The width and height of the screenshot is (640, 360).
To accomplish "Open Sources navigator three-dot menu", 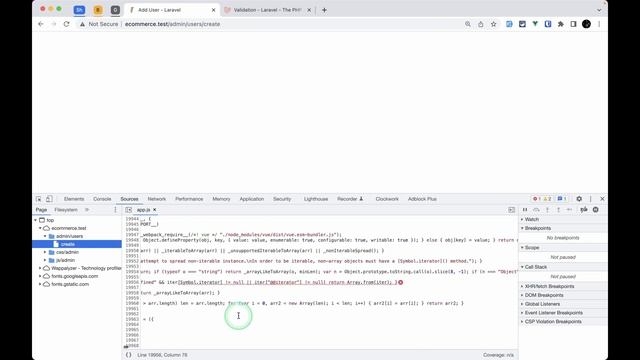I will (115, 210).
